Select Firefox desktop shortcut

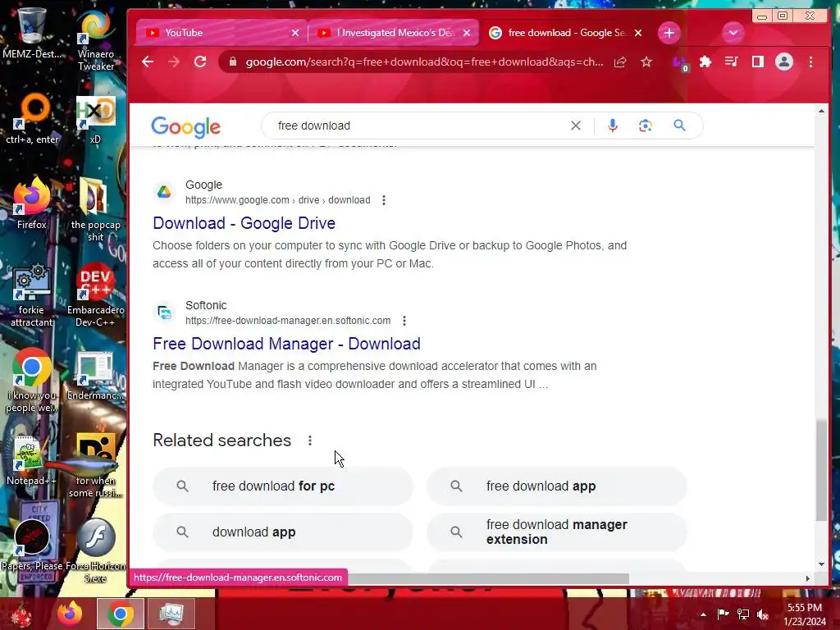32,203
